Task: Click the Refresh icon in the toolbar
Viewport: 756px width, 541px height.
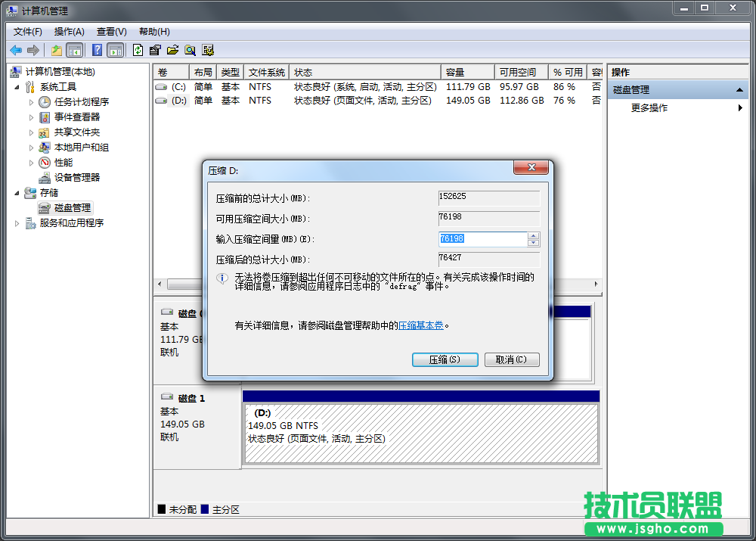Action: [x=137, y=49]
